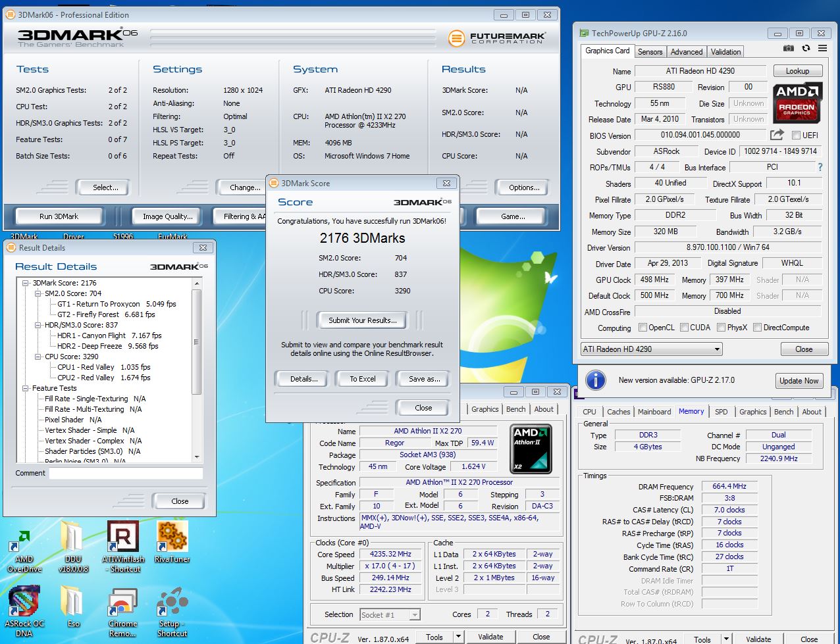840x644 pixels.
Task: Toggle the PhysX checkbox
Action: (722, 328)
